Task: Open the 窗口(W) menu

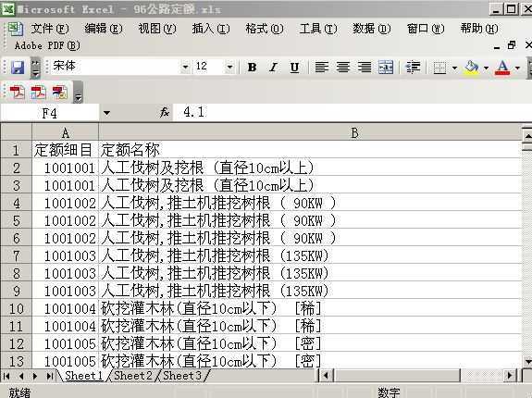Action: coord(426,29)
